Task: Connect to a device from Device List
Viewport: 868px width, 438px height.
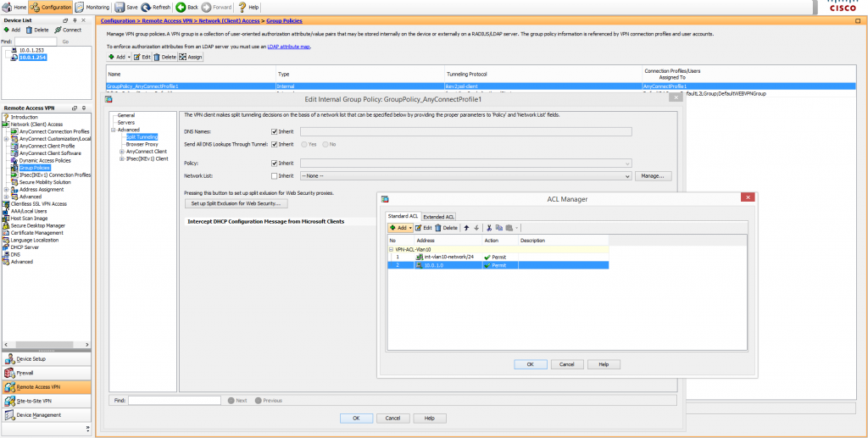Action: 68,30
